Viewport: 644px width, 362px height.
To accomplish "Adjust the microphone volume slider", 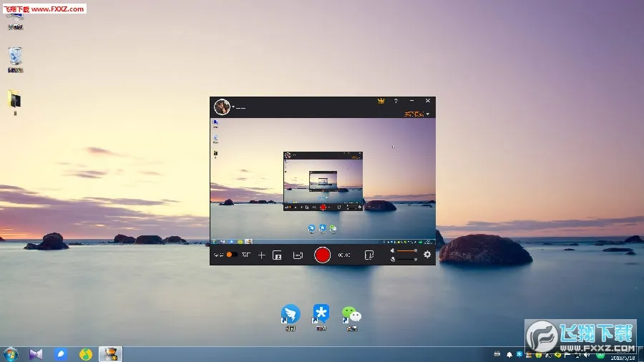I will pos(406,259).
